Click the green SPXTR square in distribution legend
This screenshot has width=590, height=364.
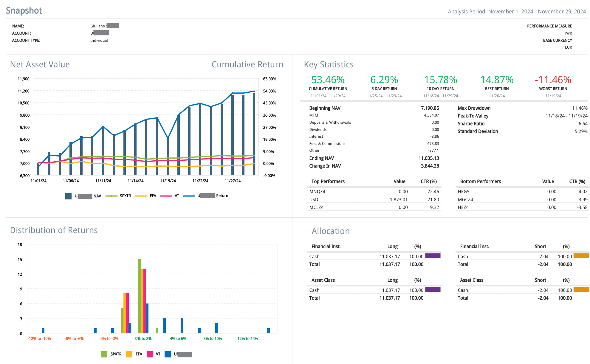pos(104,354)
